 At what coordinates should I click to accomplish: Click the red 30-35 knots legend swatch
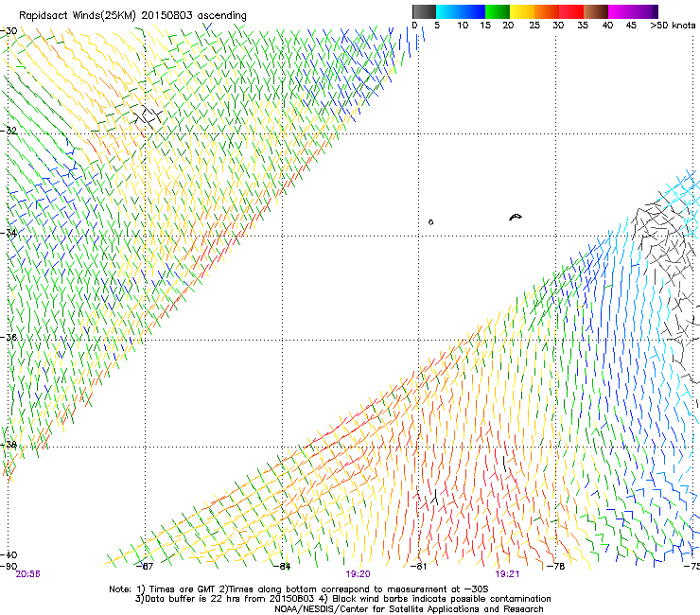tap(571, 11)
